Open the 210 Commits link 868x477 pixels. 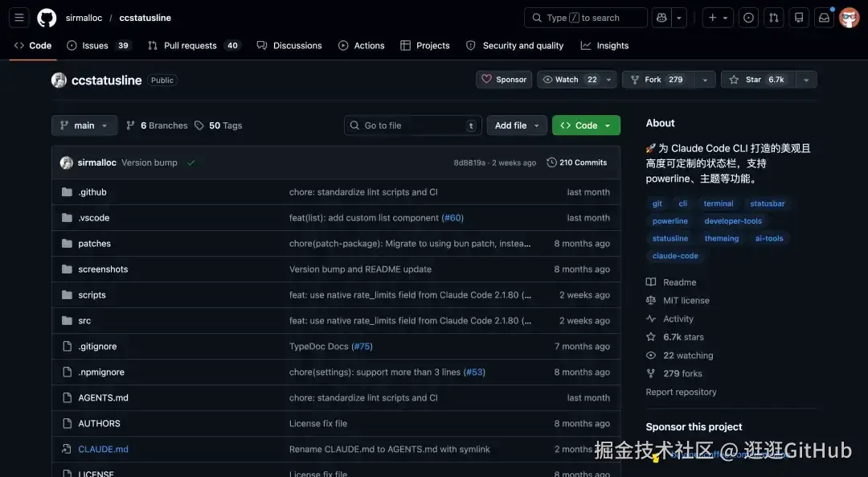pos(577,162)
